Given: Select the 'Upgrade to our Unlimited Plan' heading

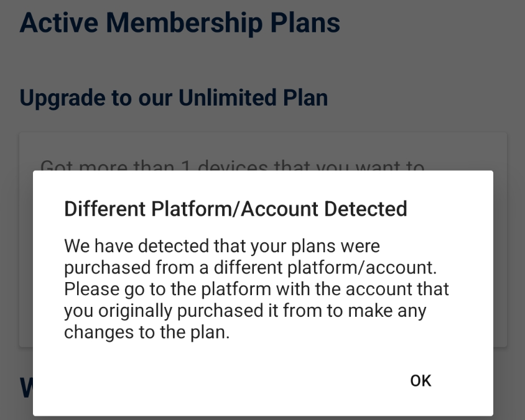Looking at the screenshot, I should click(x=174, y=98).
